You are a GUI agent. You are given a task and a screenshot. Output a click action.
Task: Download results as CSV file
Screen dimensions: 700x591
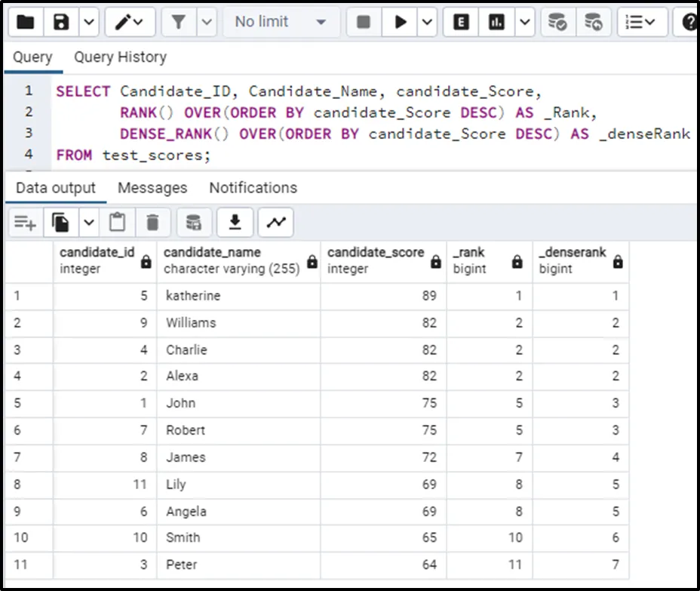point(235,222)
